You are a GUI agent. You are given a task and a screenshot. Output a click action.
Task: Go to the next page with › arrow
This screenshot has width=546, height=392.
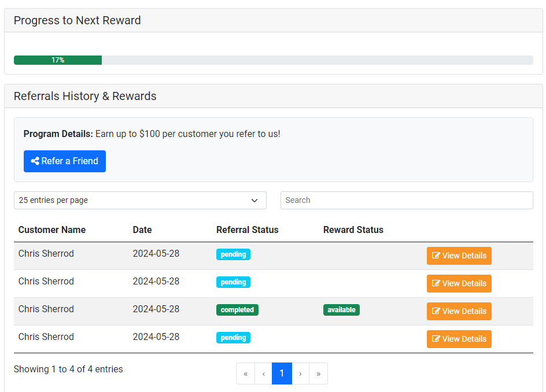pyautogui.click(x=300, y=373)
